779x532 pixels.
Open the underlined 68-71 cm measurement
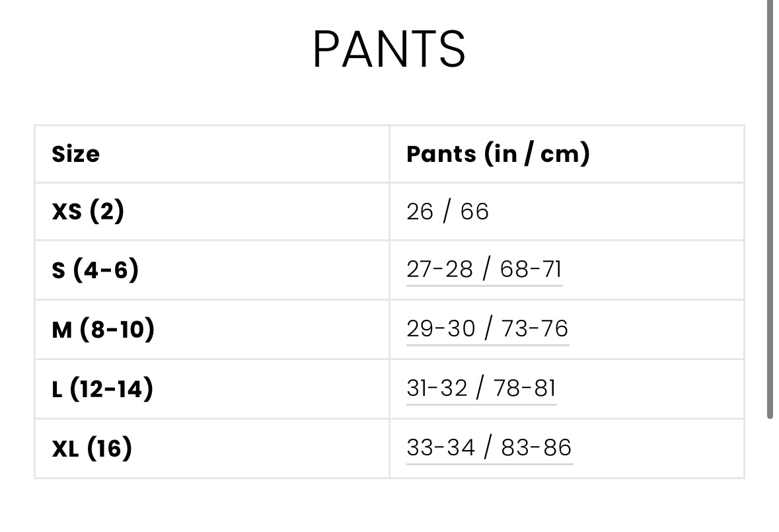tap(531, 270)
